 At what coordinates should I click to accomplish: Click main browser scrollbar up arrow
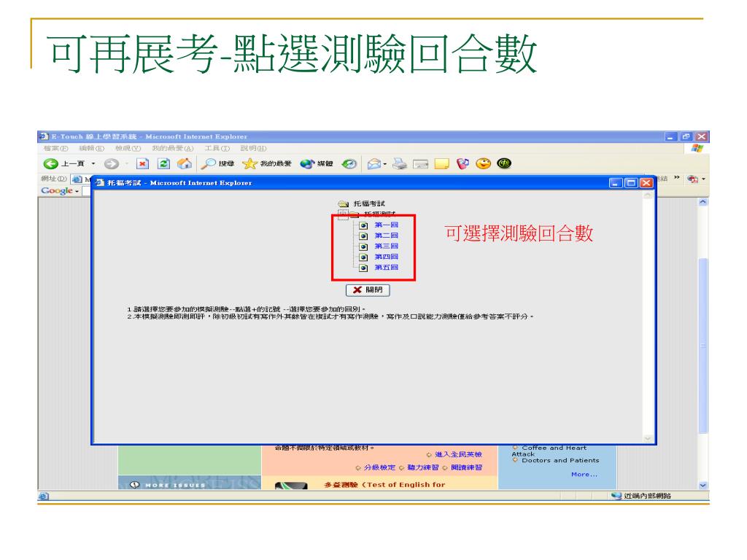(x=703, y=202)
